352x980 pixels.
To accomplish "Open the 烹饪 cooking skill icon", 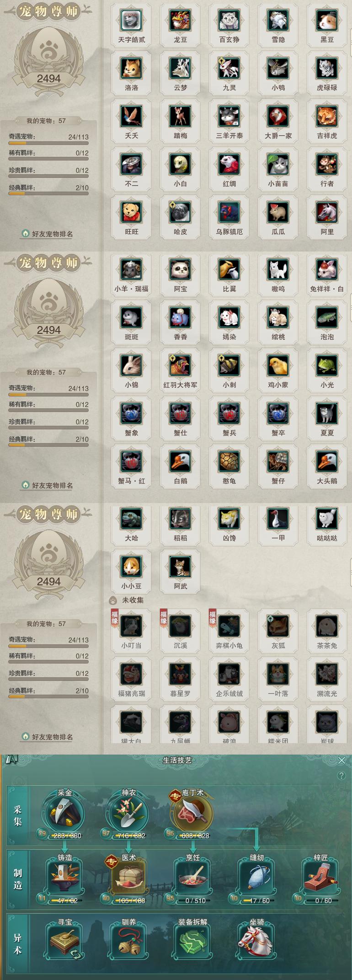I will (x=192, y=877).
